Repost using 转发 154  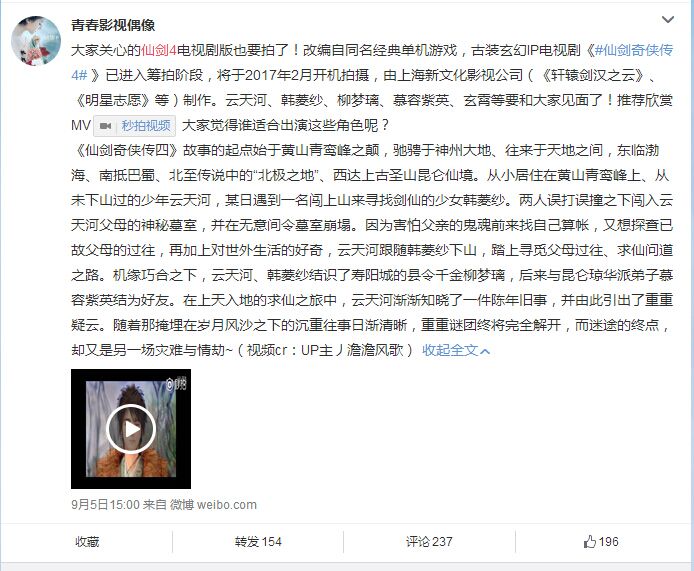(x=258, y=542)
